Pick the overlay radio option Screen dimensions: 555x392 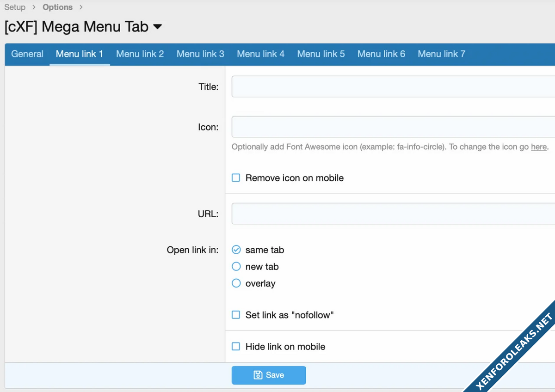(236, 283)
